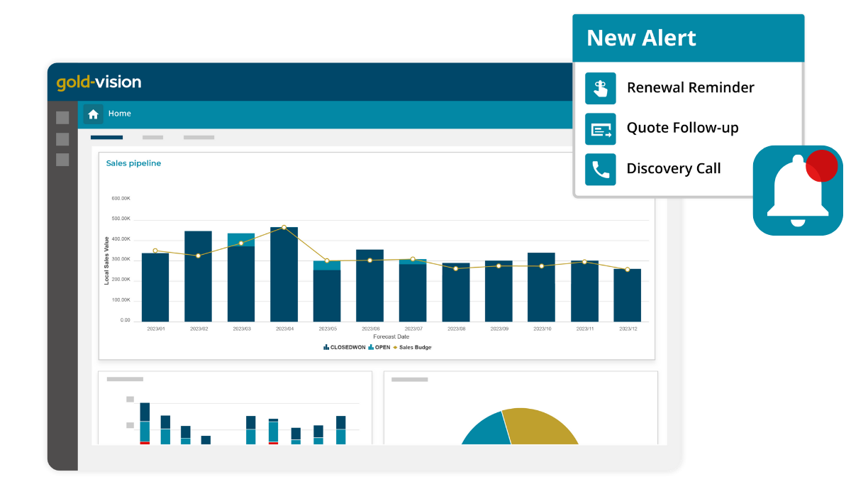Viewport: 868px width, 494px height.
Task: Select the middle gray square in the sidebar
Action: (x=62, y=139)
